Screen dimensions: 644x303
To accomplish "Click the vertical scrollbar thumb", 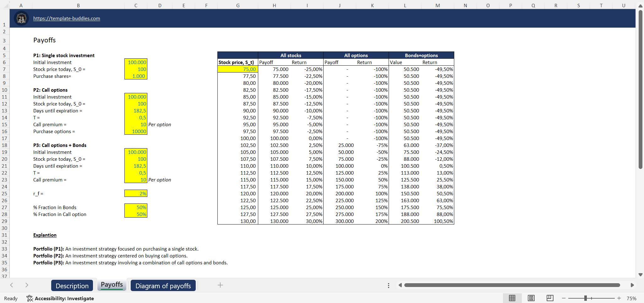I will (641, 89).
